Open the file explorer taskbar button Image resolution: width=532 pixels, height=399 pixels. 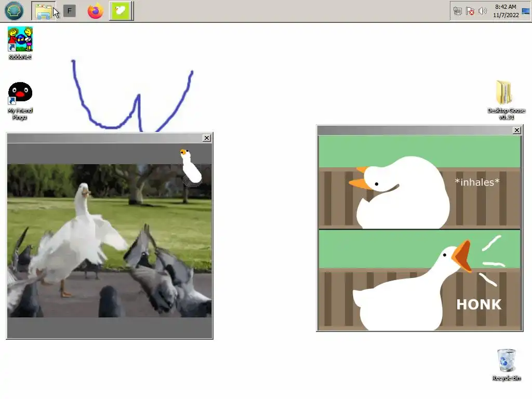click(44, 11)
